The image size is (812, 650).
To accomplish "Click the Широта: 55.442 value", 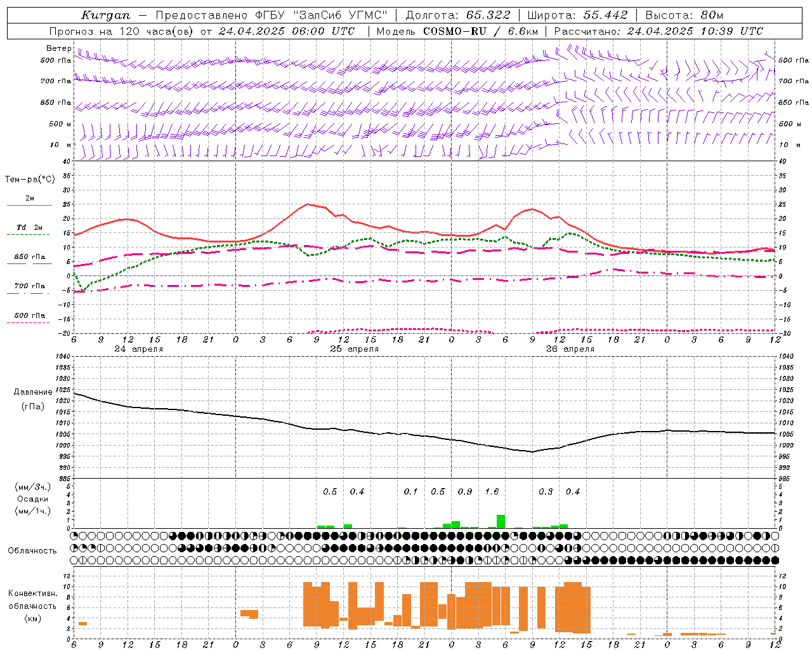I will [x=578, y=15].
